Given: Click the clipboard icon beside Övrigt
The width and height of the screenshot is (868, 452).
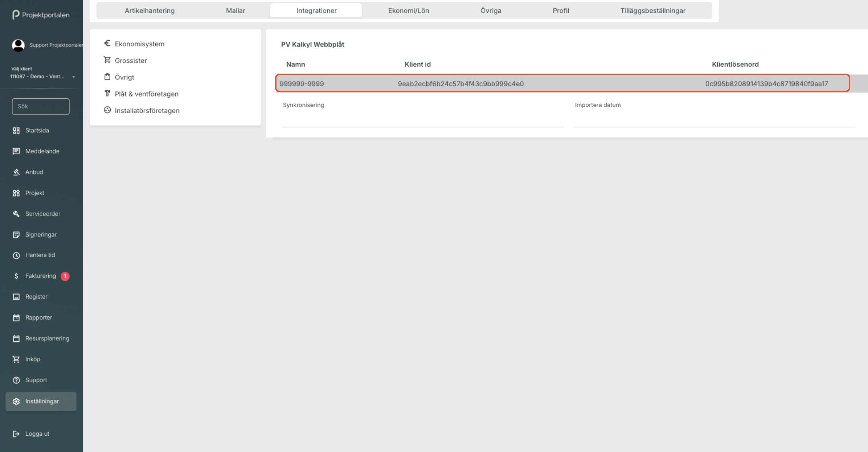Looking at the screenshot, I should pyautogui.click(x=107, y=77).
